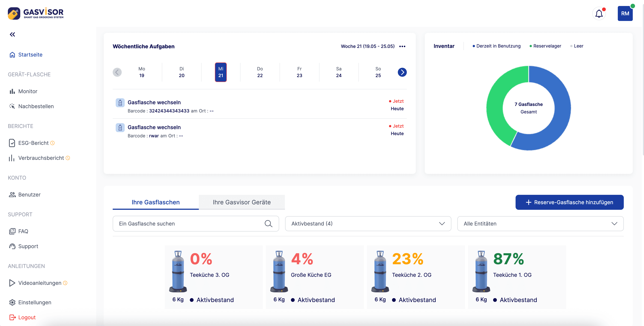Click the search magnifier in Gasflasche search field
This screenshot has width=644, height=326.
coord(269,223)
